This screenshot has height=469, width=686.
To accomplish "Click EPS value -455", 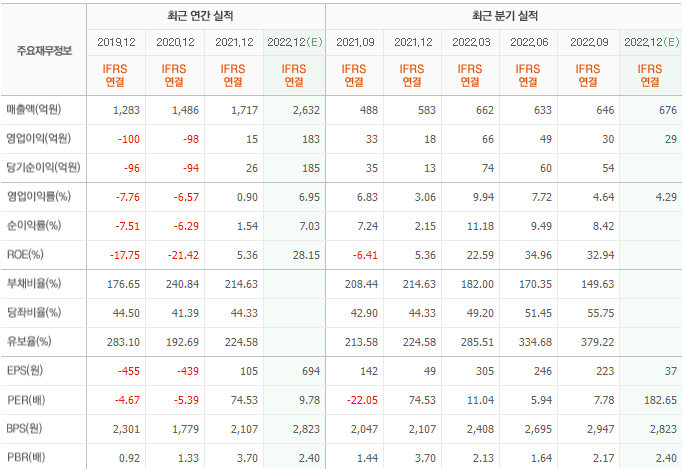I will pyautogui.click(x=129, y=371).
